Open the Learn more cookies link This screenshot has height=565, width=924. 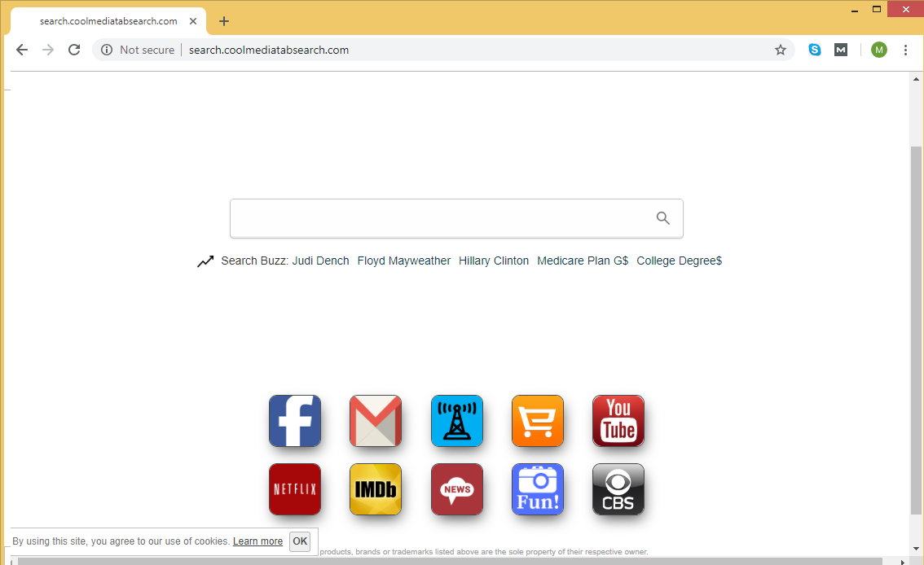click(x=257, y=541)
